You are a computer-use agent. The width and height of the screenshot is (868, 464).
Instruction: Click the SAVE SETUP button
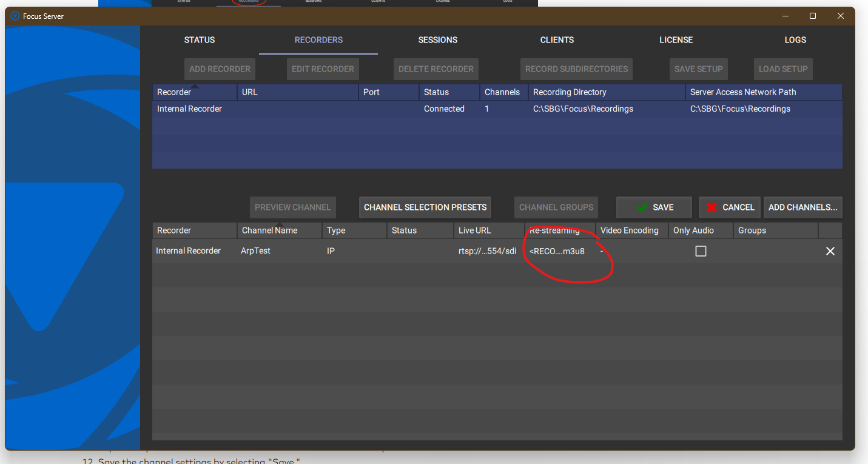pyautogui.click(x=698, y=69)
